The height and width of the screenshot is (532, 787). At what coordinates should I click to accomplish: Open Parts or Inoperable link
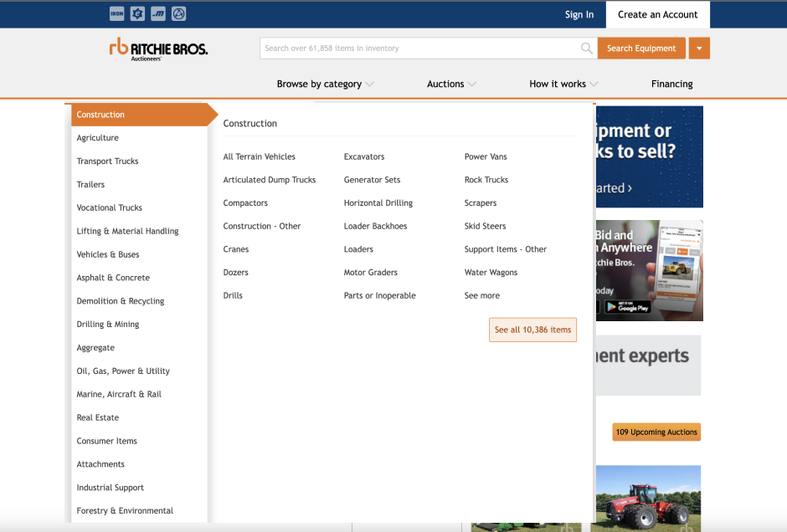[379, 295]
